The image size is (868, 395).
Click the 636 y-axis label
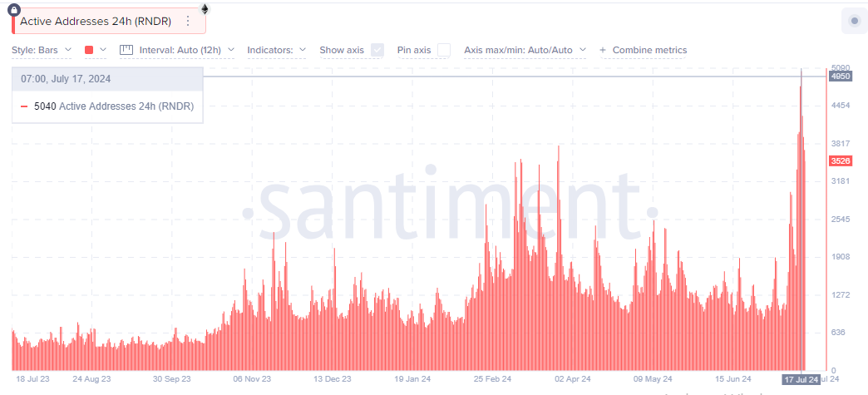tap(838, 333)
